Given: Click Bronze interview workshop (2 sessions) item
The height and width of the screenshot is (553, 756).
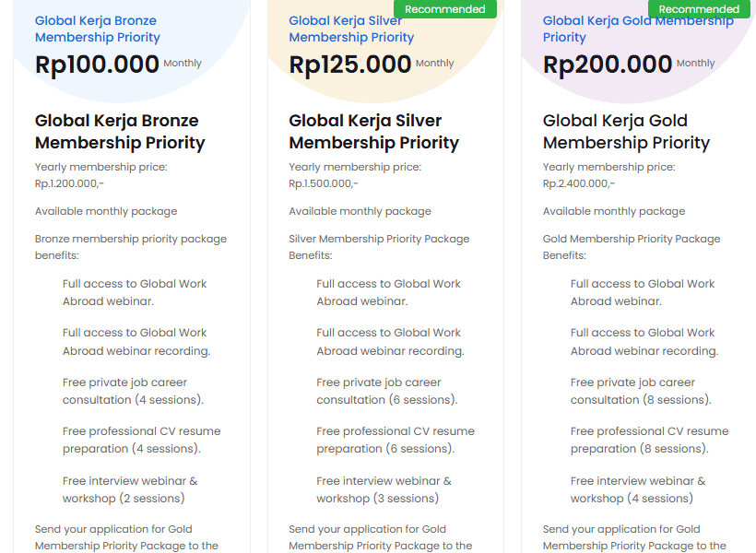Looking at the screenshot, I should (x=129, y=489).
